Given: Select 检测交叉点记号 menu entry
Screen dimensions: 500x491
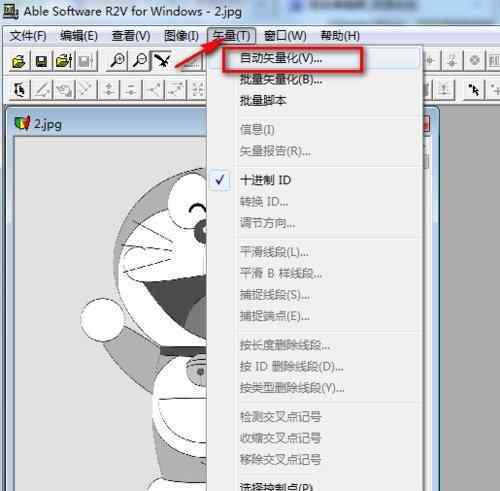Looking at the screenshot, I should pos(315,417).
